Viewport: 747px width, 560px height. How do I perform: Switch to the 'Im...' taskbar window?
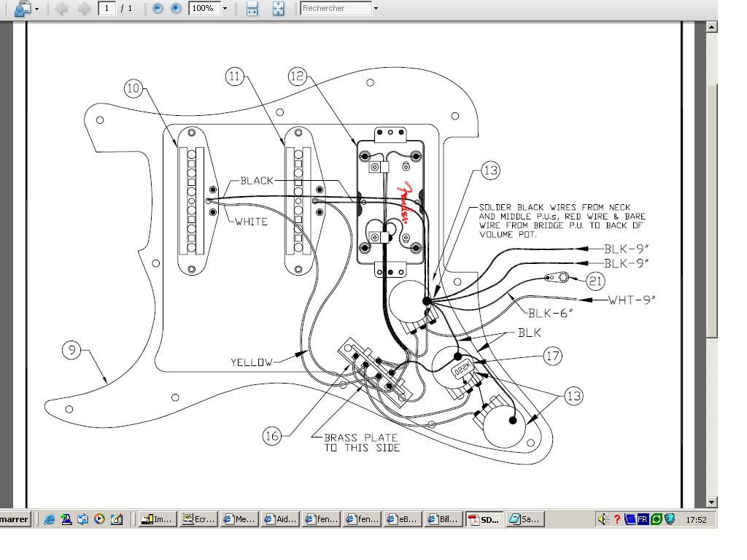tap(158, 519)
